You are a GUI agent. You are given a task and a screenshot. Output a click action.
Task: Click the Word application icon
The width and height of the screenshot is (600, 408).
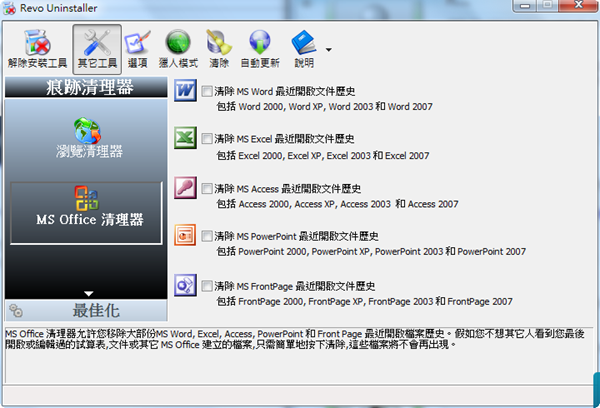coord(186,90)
